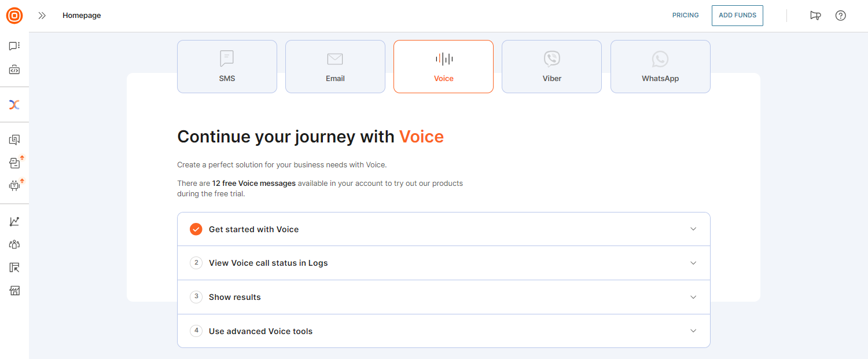Open the chatbot robot sidebar icon
The width and height of the screenshot is (868, 359).
point(14,186)
